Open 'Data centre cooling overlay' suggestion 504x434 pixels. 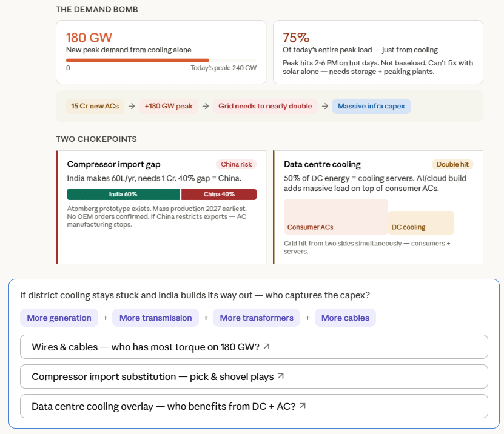point(254,406)
